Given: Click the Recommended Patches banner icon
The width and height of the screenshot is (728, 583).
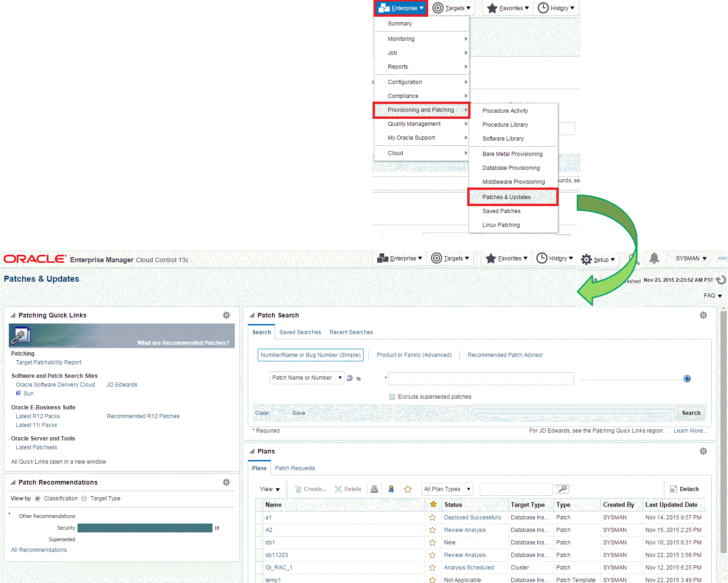Looking at the screenshot, I should pos(20,335).
